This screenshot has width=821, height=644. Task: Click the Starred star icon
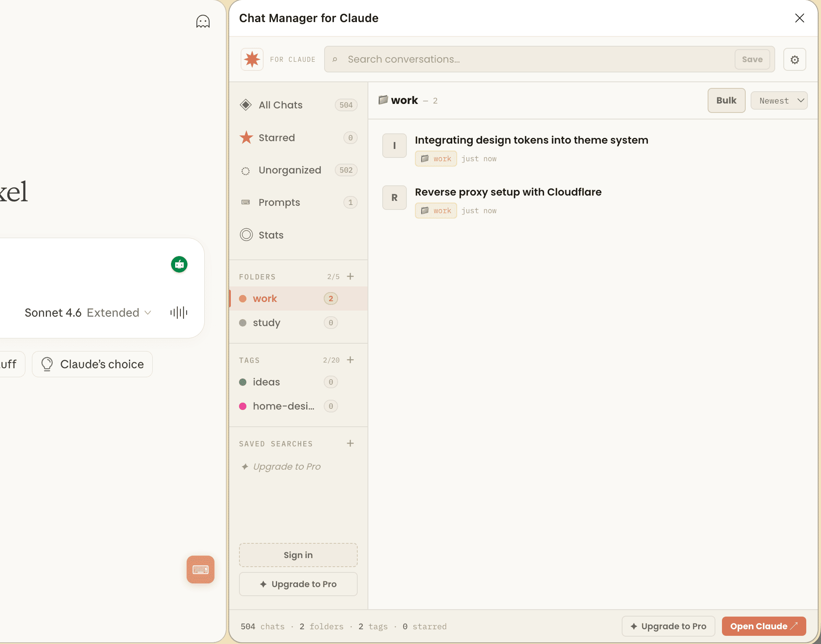[x=246, y=137]
